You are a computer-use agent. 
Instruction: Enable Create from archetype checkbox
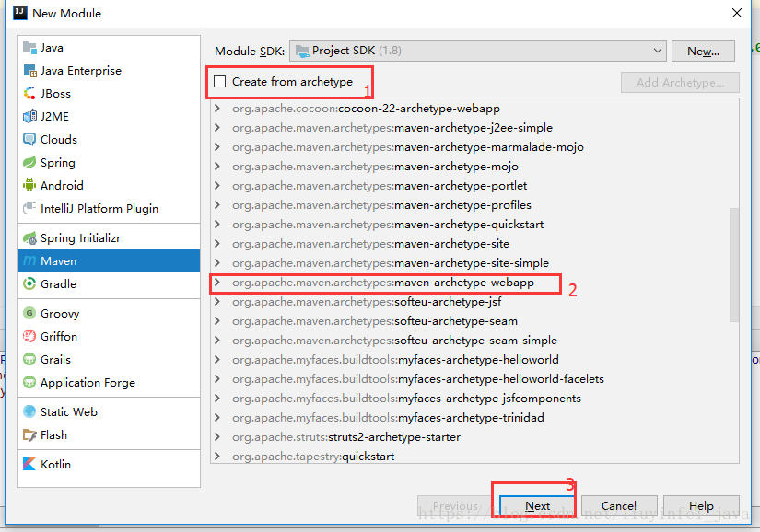219,81
